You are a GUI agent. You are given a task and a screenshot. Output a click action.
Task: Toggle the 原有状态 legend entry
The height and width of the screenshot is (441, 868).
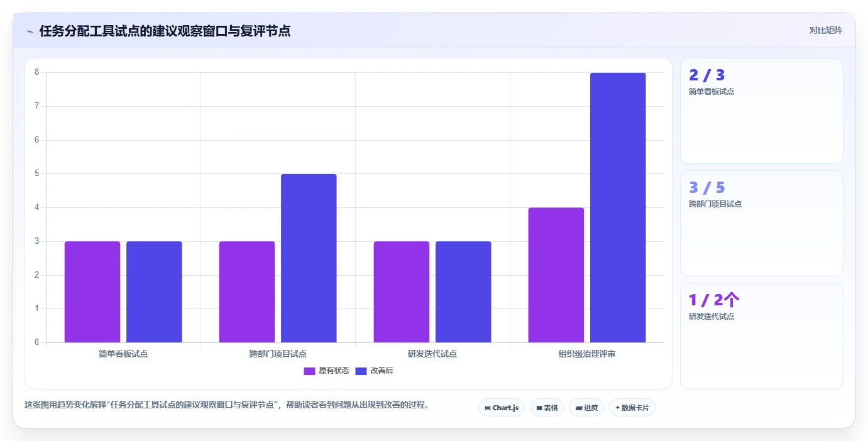point(326,371)
